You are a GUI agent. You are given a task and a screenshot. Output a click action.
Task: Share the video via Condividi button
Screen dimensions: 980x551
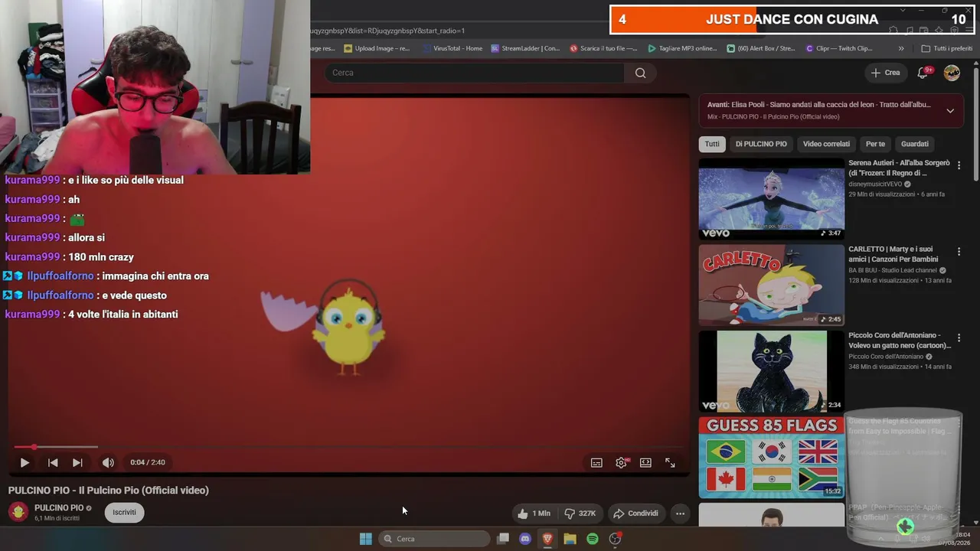point(635,514)
